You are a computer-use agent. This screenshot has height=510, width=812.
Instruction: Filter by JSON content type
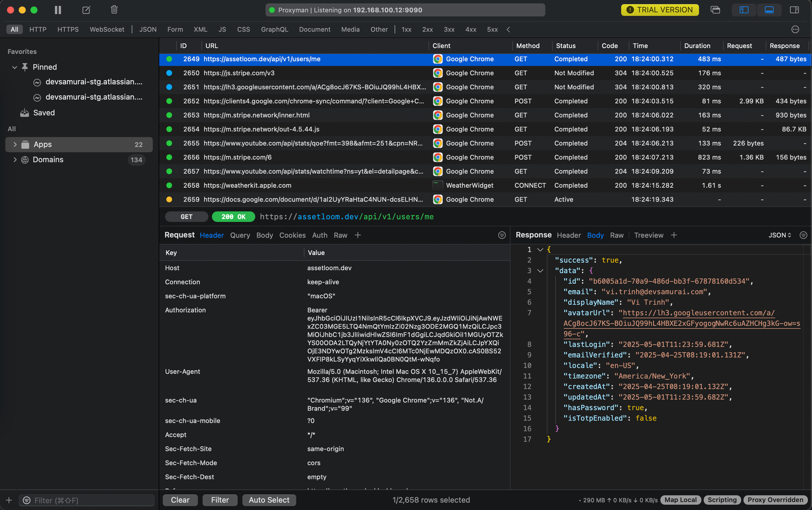pos(148,29)
